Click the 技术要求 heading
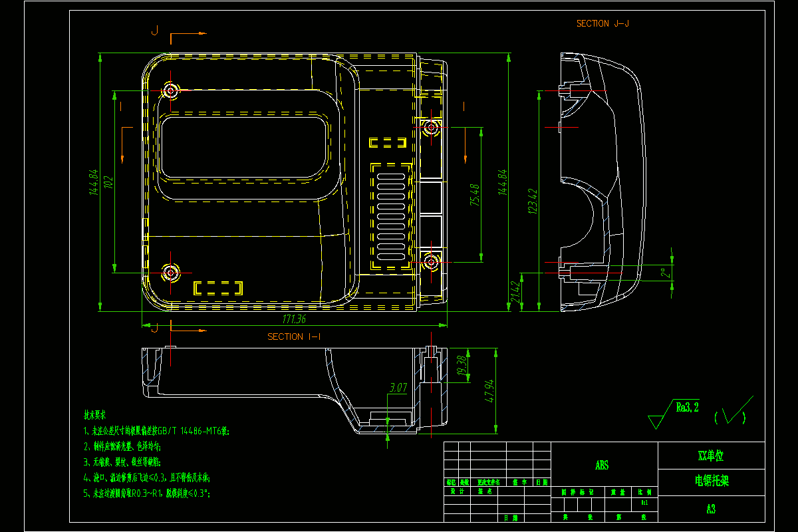Viewport: 798px width, 532px height. coord(96,414)
